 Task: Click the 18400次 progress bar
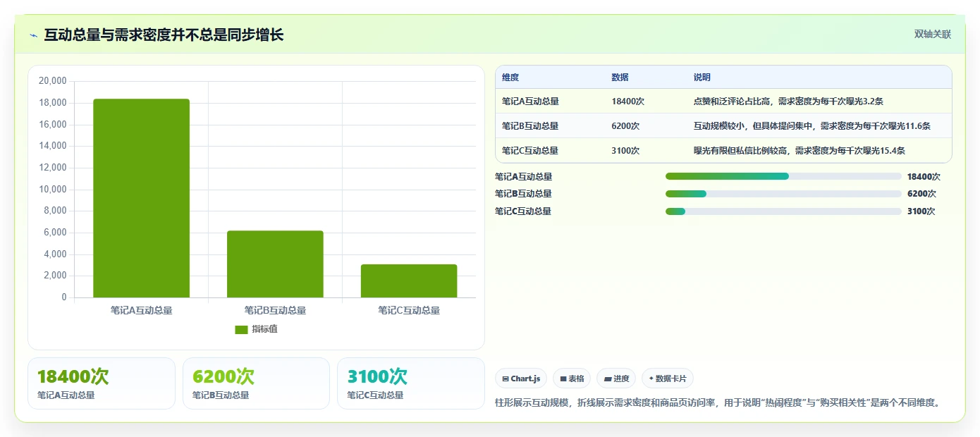783,176
